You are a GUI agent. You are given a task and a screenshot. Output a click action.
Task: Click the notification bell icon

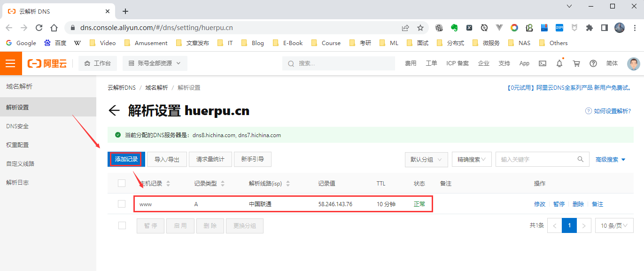[559, 63]
